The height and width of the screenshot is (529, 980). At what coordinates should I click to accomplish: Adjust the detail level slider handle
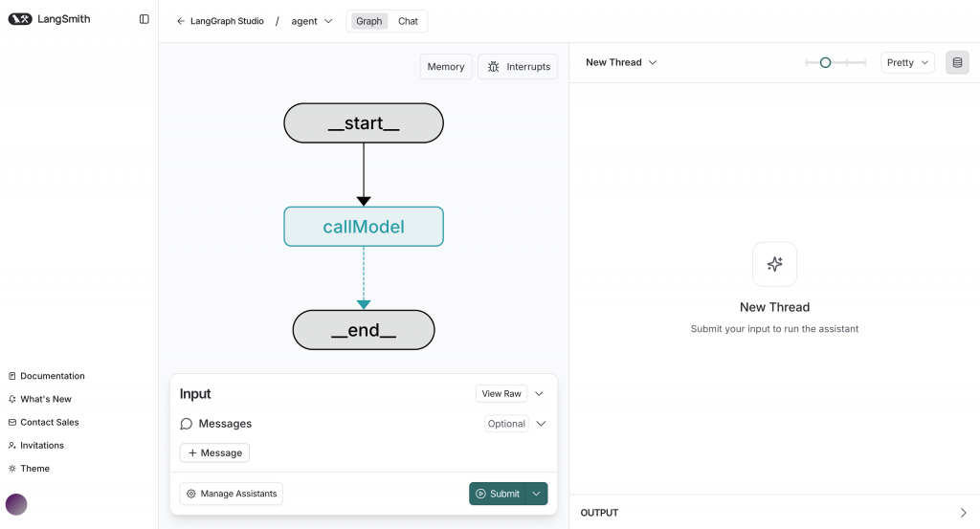click(825, 62)
